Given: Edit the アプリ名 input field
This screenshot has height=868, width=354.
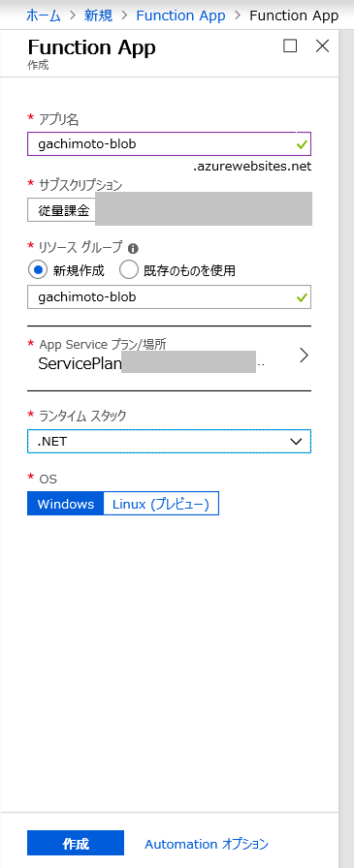Looking at the screenshot, I should click(x=169, y=144).
